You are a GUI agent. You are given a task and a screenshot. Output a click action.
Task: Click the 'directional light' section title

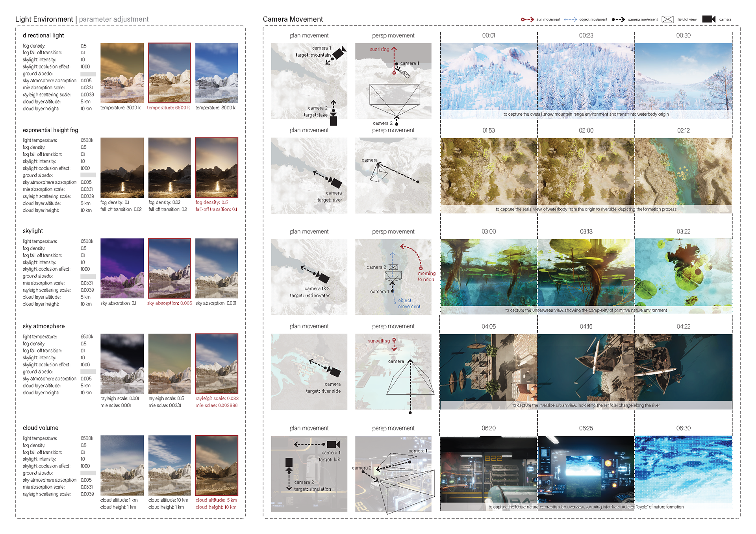click(x=43, y=35)
